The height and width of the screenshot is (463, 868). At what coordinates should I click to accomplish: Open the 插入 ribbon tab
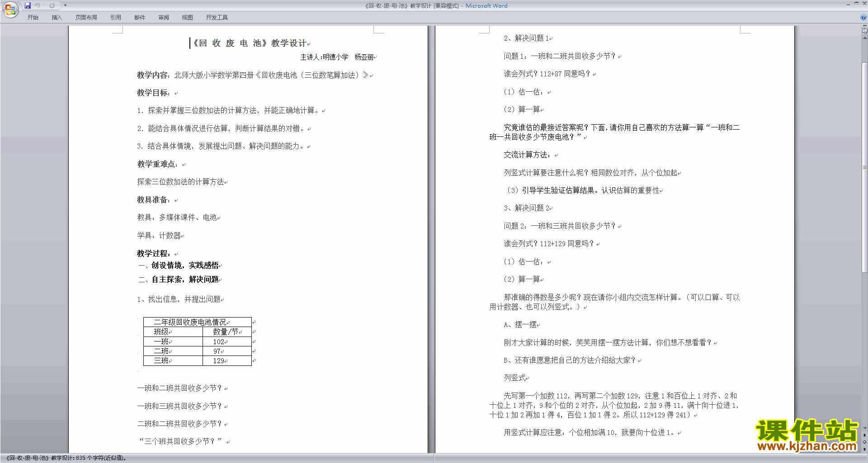[57, 18]
